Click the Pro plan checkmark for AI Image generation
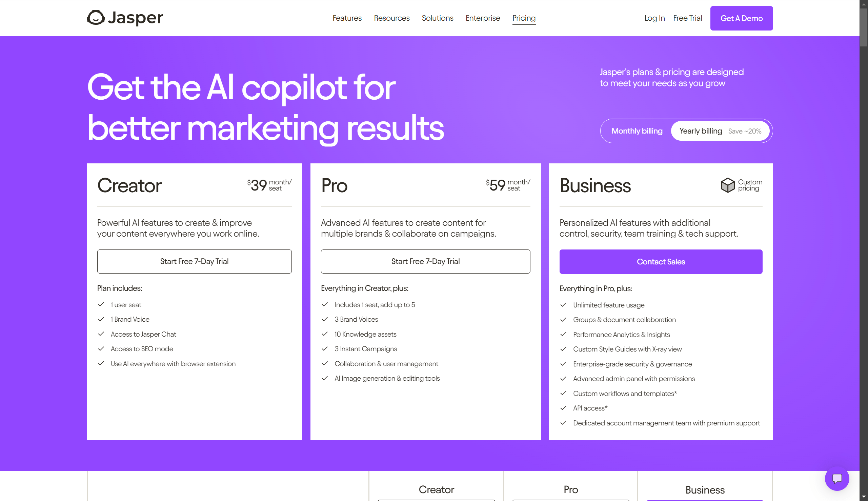Screen dimensions: 868x501 pos(325,378)
